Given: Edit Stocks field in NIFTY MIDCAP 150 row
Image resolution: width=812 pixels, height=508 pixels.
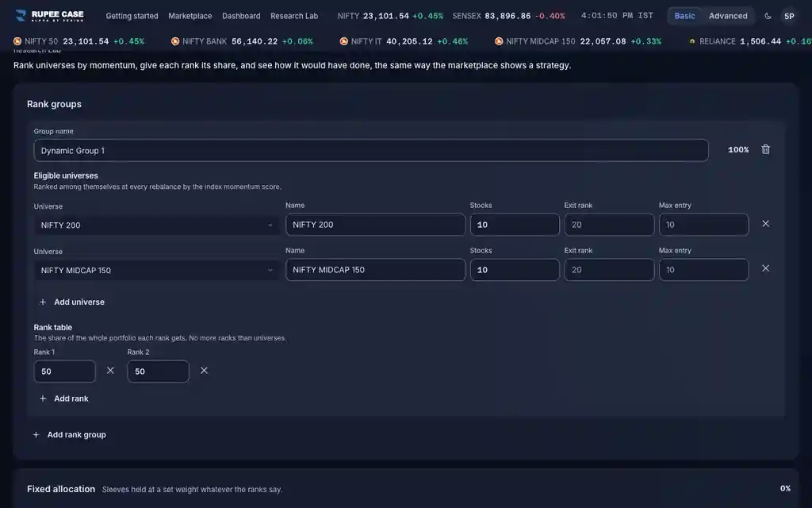Looking at the screenshot, I should 515,270.
